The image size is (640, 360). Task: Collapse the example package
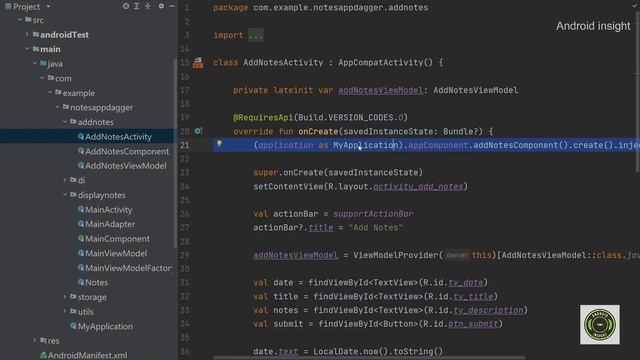click(50, 93)
